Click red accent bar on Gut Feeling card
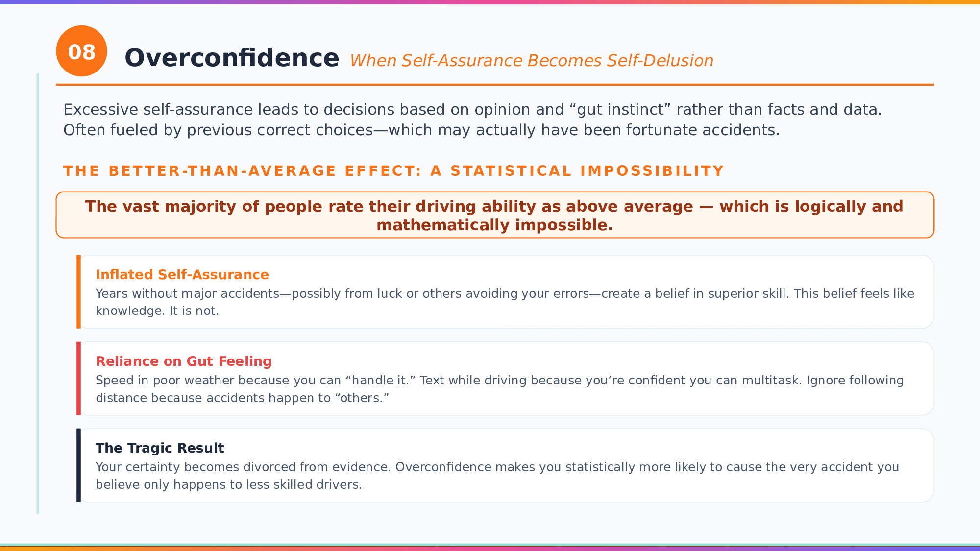 coord(78,379)
